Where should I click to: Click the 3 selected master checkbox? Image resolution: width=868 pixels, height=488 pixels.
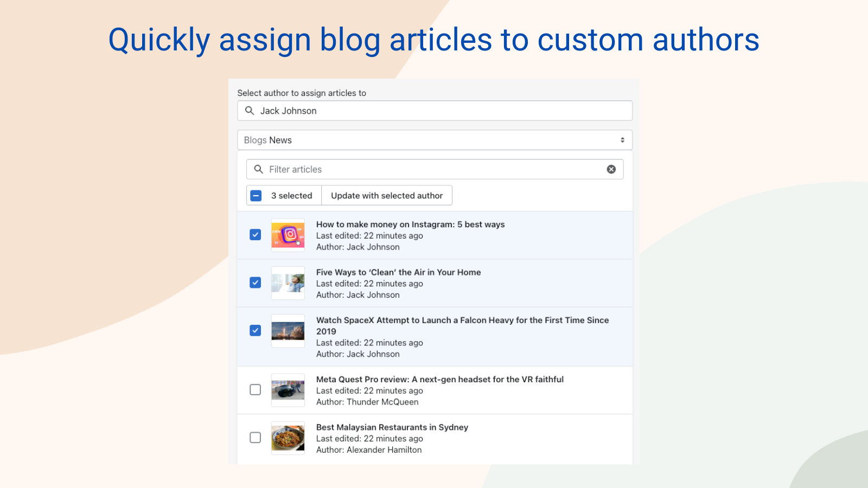coord(256,195)
